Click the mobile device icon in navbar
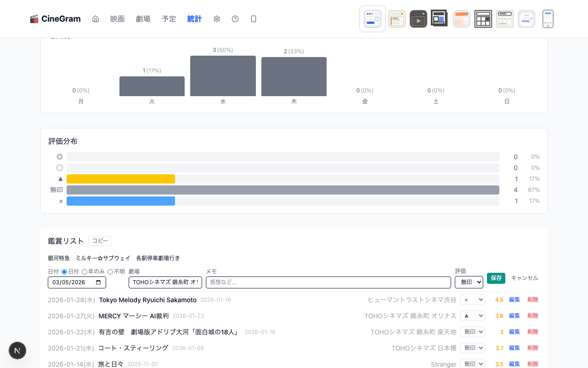 [x=254, y=19]
